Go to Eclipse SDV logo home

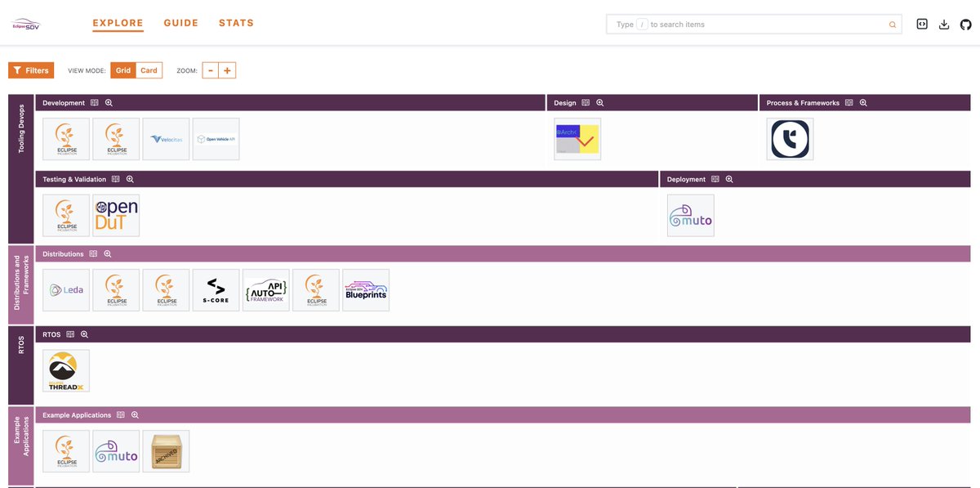(x=24, y=24)
